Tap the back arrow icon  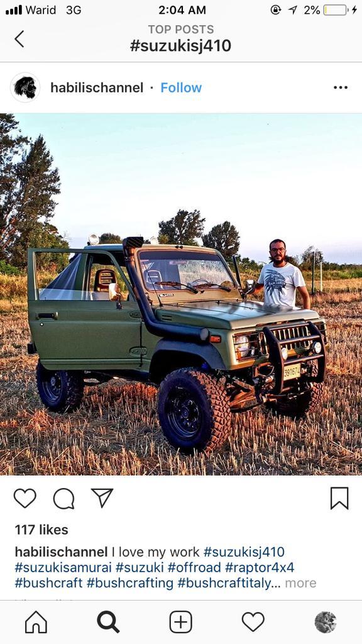19,39
